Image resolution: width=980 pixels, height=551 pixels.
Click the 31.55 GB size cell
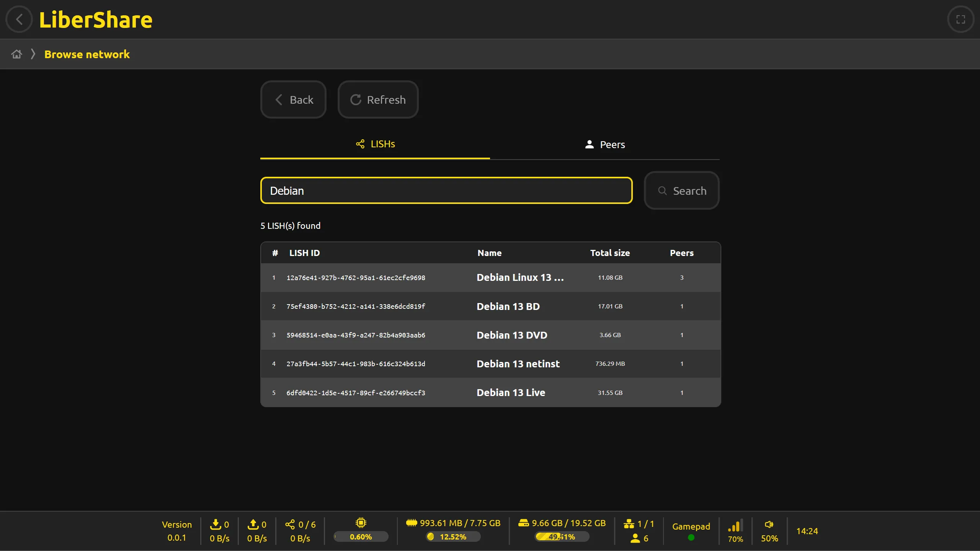tap(610, 393)
